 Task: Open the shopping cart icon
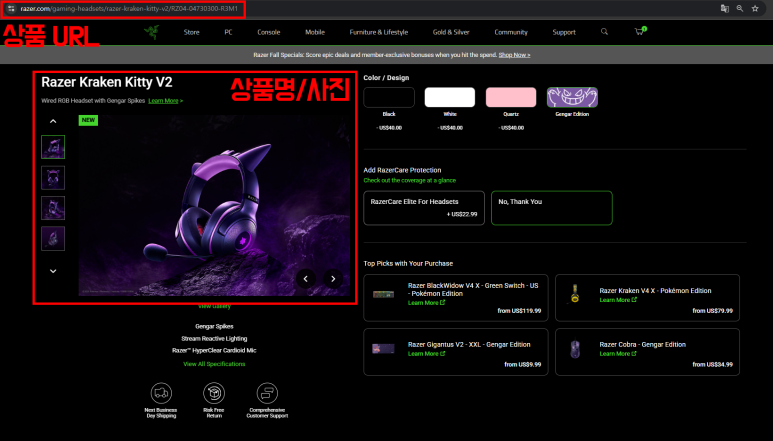[x=640, y=31]
